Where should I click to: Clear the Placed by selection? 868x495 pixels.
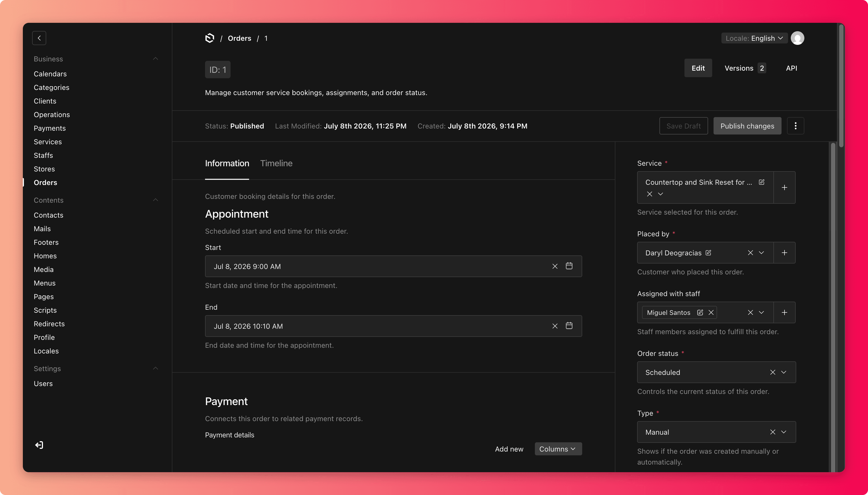pos(750,253)
